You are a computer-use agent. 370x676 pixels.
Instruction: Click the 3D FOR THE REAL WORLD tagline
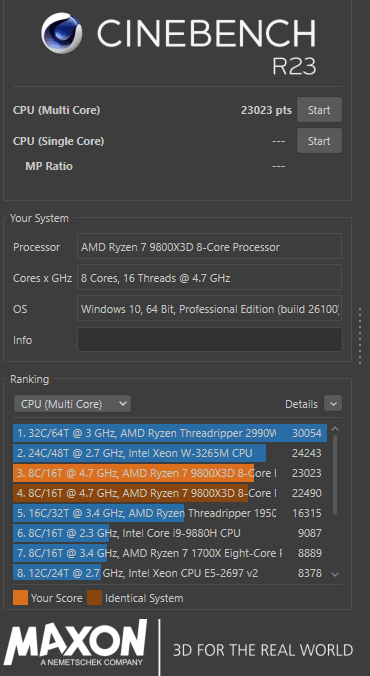tap(263, 650)
